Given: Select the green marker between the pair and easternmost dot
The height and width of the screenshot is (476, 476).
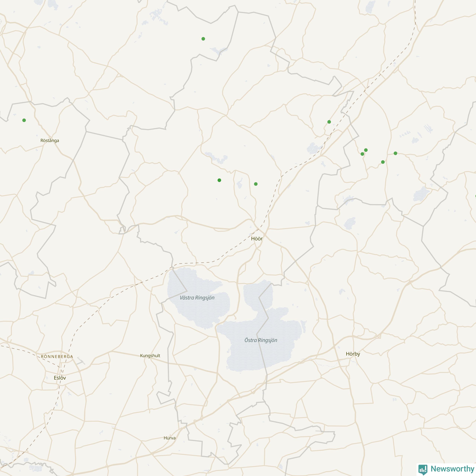Looking at the screenshot, I should [x=383, y=162].
